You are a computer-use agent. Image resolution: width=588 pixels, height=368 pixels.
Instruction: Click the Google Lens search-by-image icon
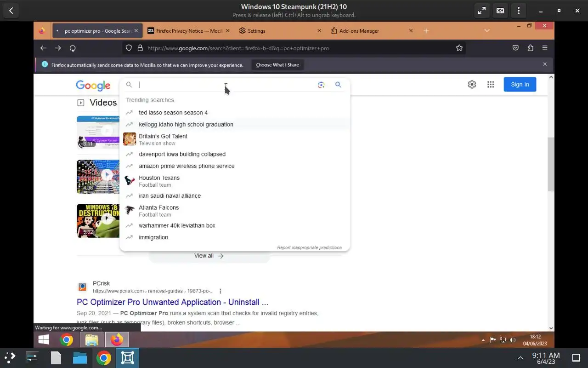click(321, 85)
